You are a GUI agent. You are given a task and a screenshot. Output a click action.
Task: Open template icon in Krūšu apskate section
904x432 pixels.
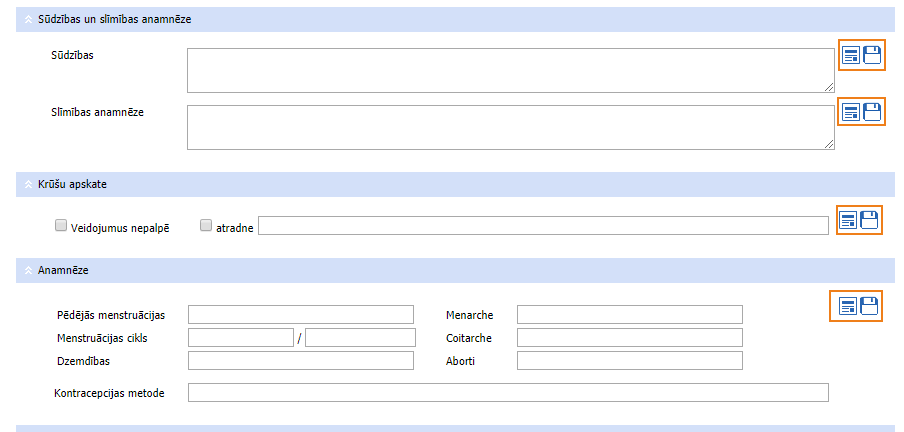[848, 220]
